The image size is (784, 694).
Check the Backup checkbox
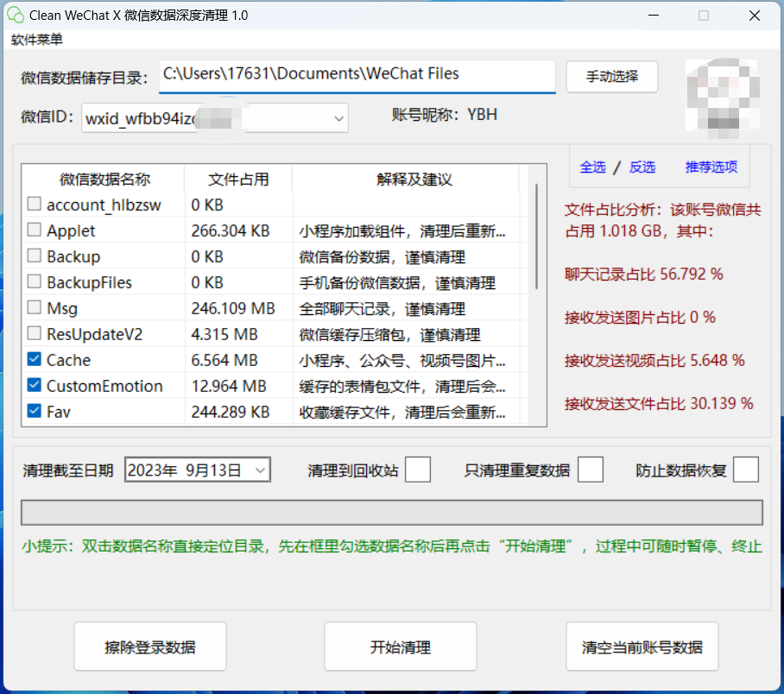(x=34, y=256)
